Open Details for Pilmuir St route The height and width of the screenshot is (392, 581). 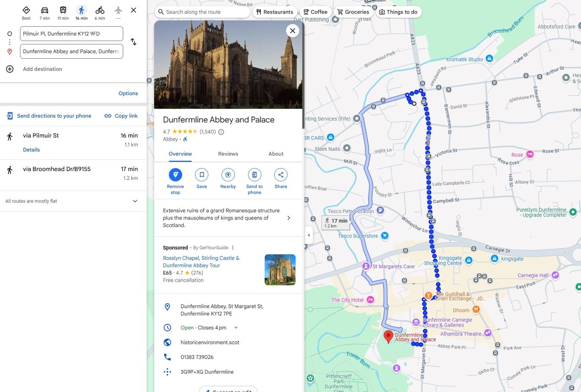click(31, 150)
